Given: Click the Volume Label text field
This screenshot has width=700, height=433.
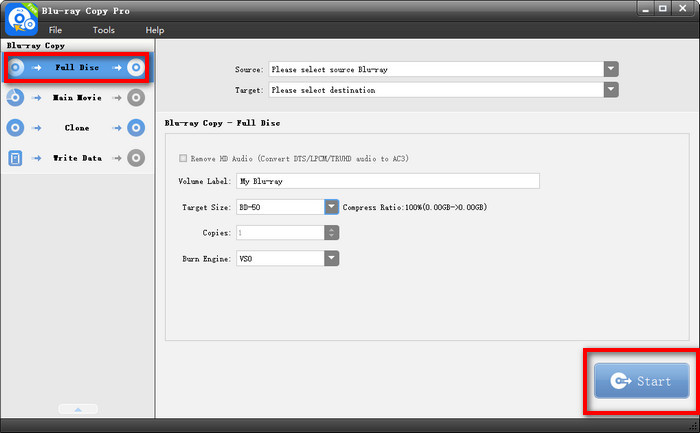Looking at the screenshot, I should (387, 181).
